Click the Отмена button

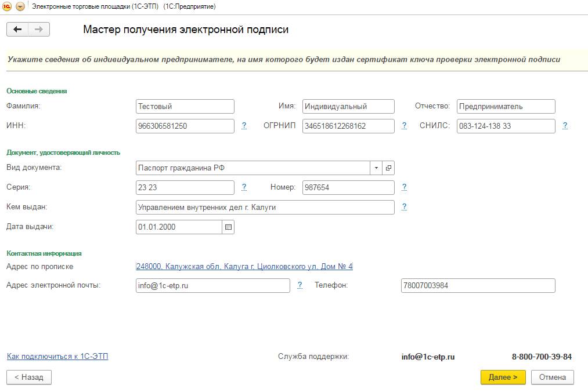552,377
